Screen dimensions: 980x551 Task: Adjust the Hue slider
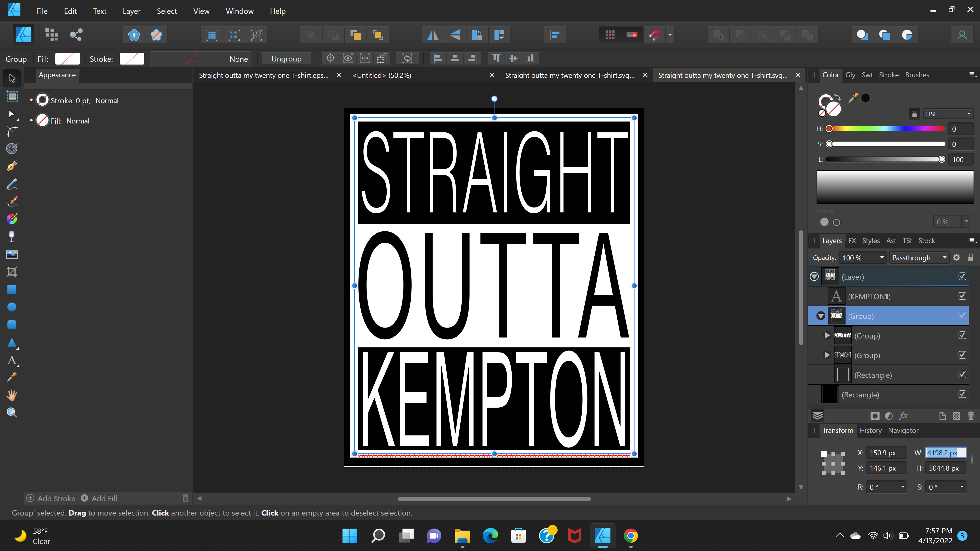point(885,129)
